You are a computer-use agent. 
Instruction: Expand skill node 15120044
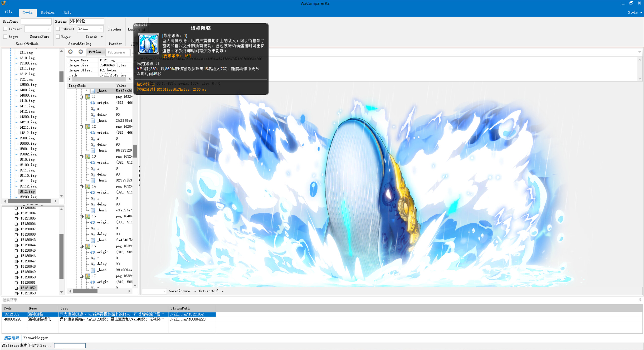click(x=16, y=245)
